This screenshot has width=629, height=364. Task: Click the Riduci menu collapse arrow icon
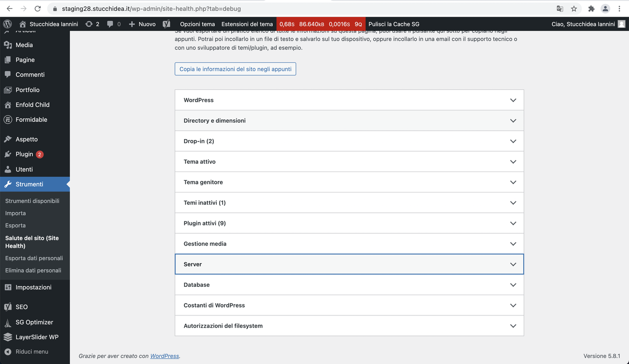tap(8, 352)
